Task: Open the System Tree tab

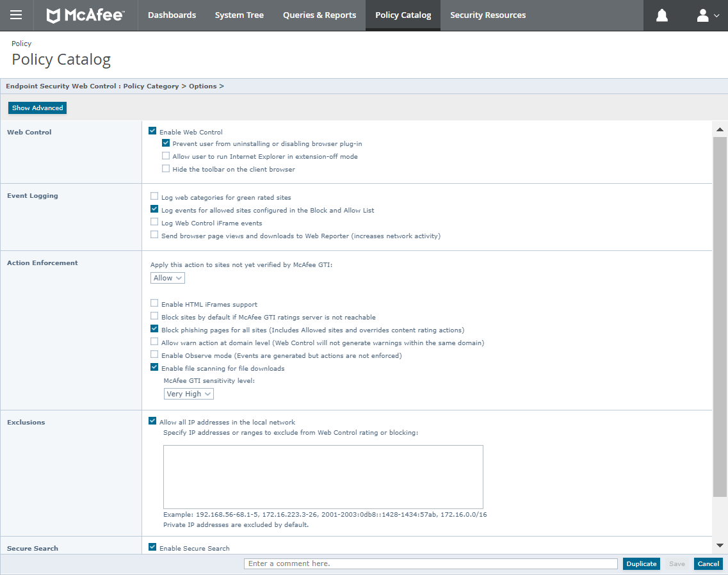Action: point(239,15)
